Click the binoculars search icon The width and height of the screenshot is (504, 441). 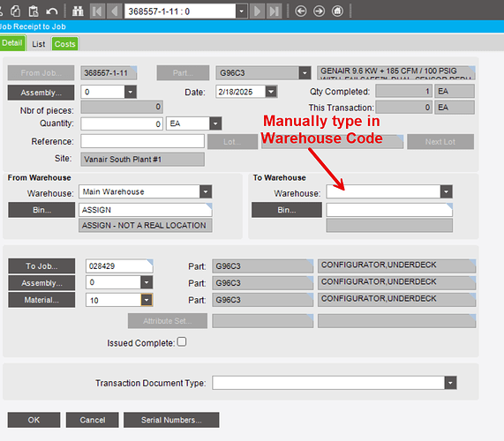pos(78,11)
